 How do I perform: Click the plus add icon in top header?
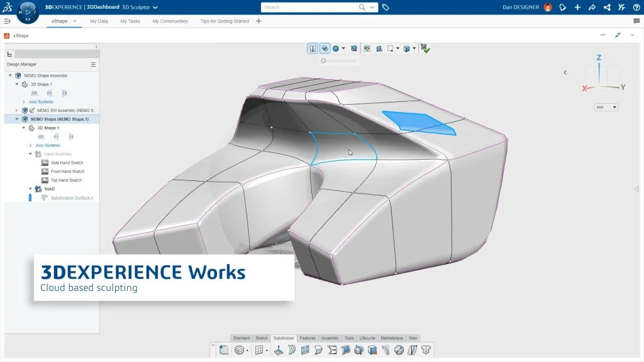[577, 8]
